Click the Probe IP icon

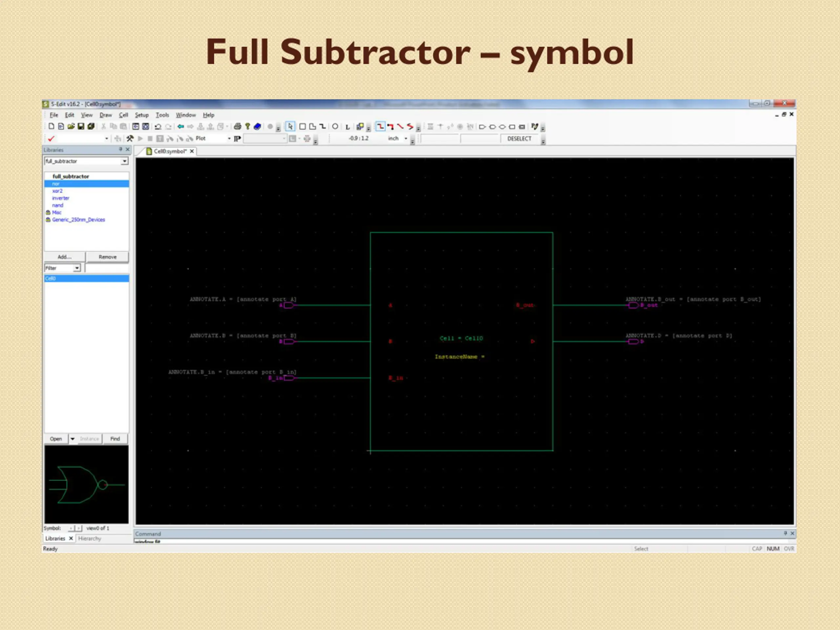[x=237, y=138]
